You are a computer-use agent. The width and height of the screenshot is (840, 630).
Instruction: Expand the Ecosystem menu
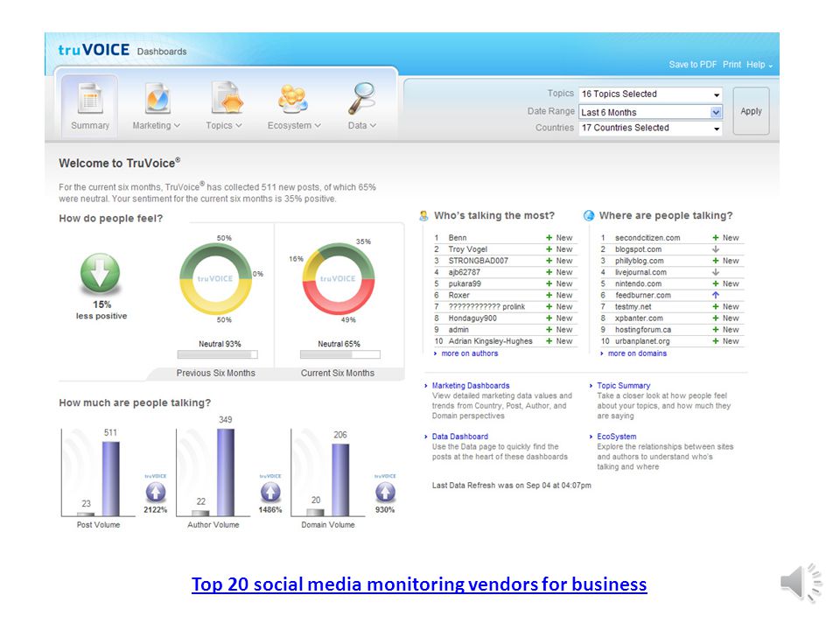tap(294, 125)
